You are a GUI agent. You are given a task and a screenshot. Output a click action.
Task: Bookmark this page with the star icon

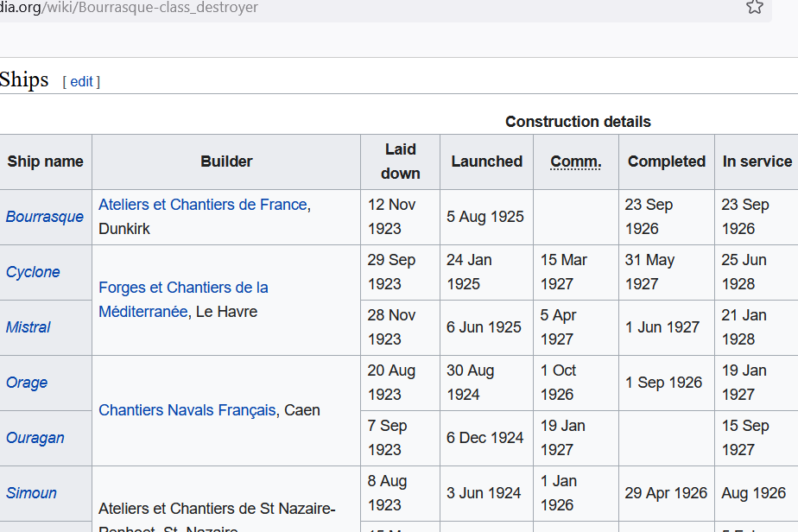click(754, 7)
